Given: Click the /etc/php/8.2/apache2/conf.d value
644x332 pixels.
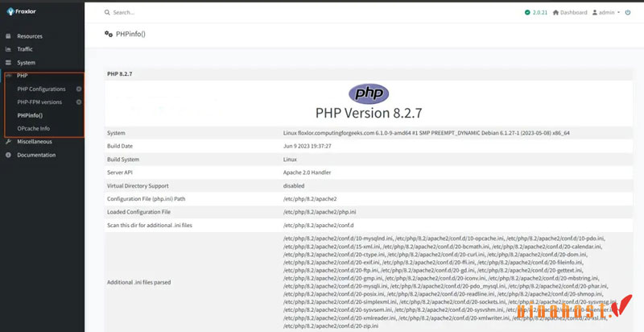Looking at the screenshot, I should [x=318, y=226].
